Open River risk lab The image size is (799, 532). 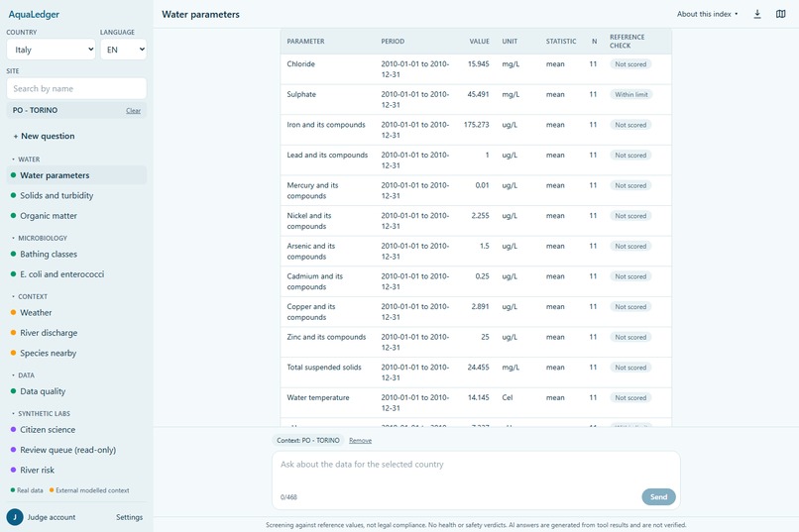click(x=76, y=471)
